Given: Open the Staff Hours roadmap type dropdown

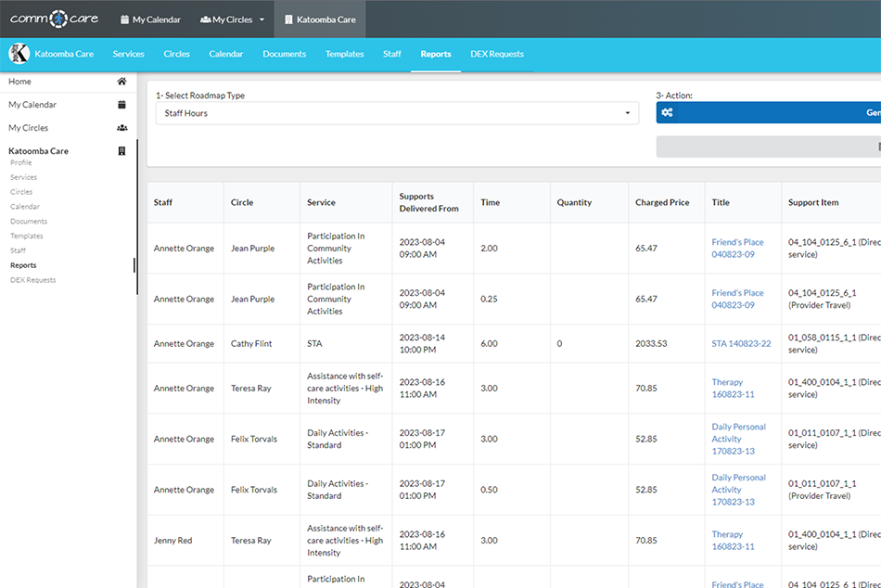Looking at the screenshot, I should pos(397,113).
